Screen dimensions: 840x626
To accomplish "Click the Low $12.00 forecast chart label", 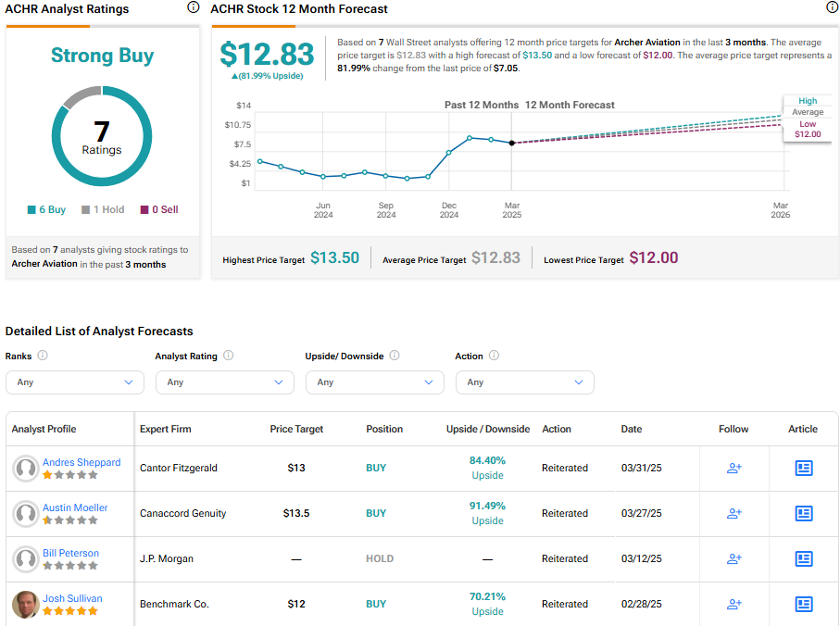I will coord(808,129).
